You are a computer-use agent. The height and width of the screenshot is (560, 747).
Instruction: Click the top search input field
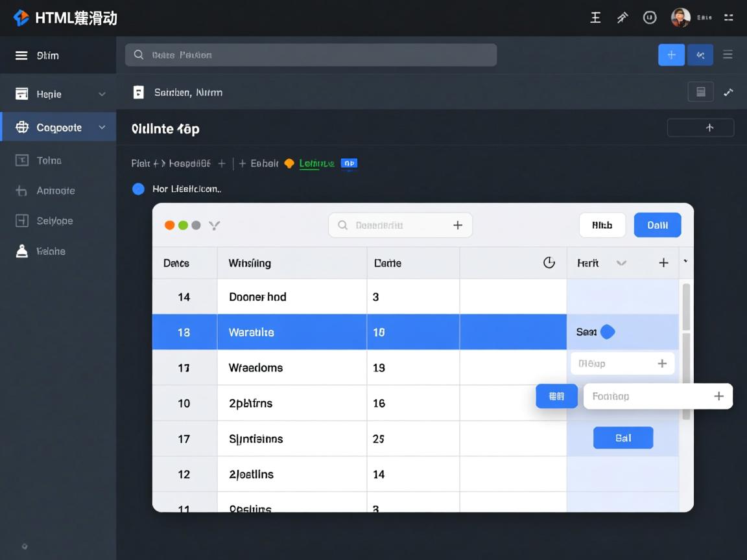311,55
